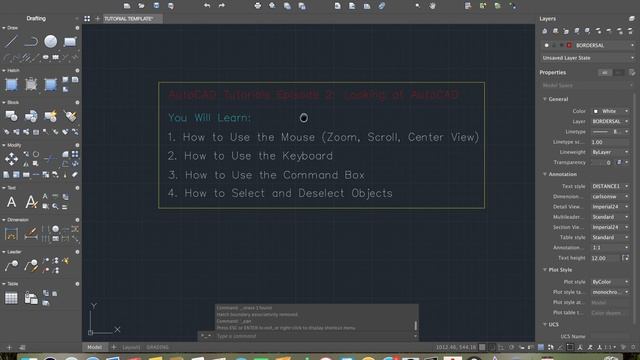Collapse the General properties section
This screenshot has height=360, width=640.
click(545, 99)
